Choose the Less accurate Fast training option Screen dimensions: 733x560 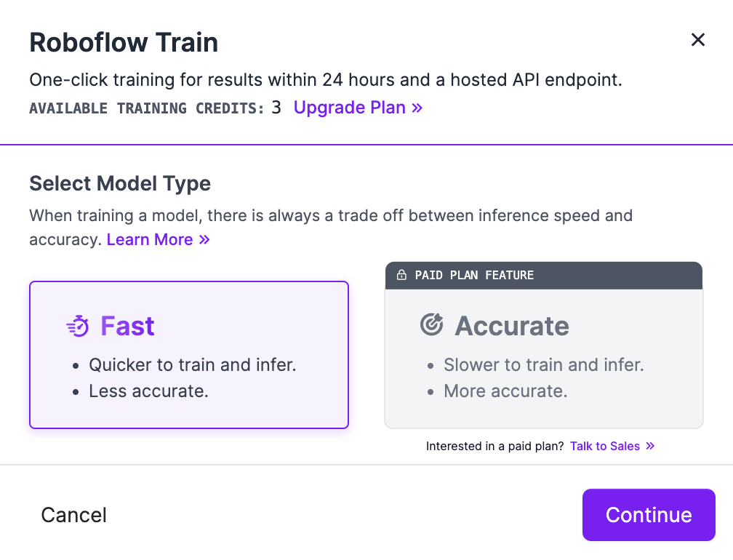[x=189, y=355]
